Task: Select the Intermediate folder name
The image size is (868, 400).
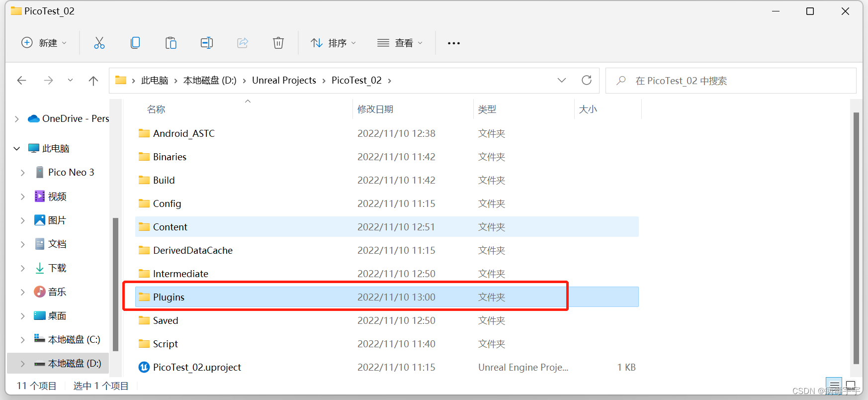Action: click(180, 274)
